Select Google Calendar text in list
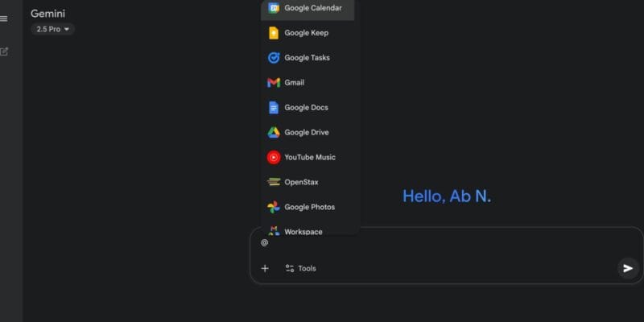The height and width of the screenshot is (322, 644). (x=313, y=8)
